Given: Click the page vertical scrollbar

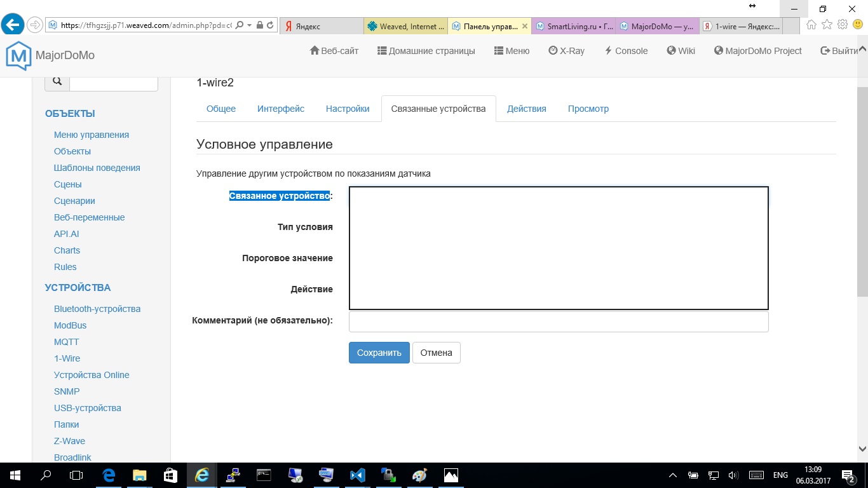Looking at the screenshot, I should pyautogui.click(x=862, y=191).
